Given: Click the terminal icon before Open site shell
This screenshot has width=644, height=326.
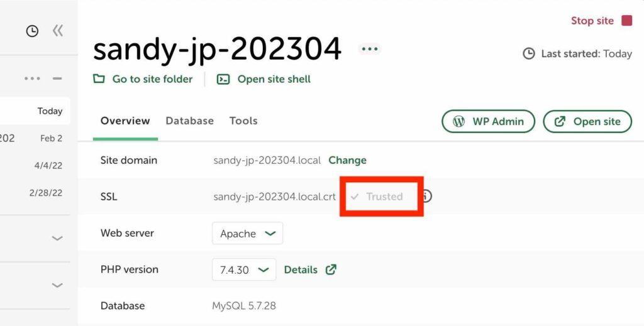Looking at the screenshot, I should (223, 79).
